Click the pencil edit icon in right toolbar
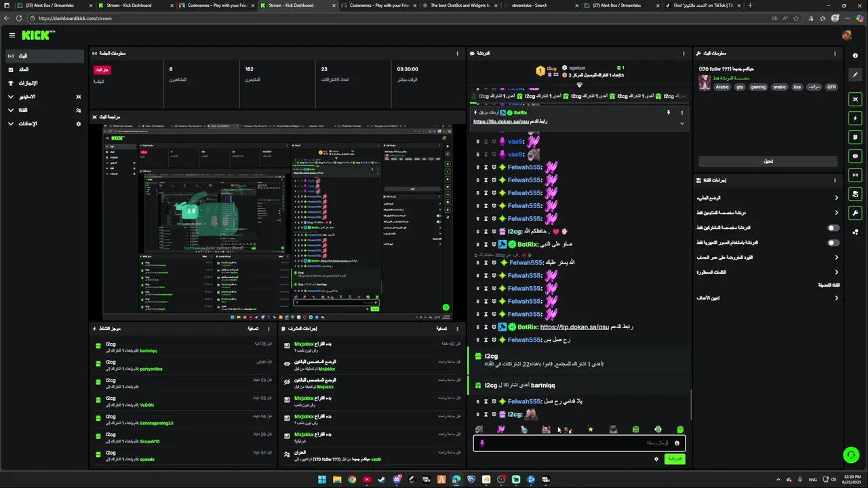The width and height of the screenshot is (868, 488). [855, 75]
